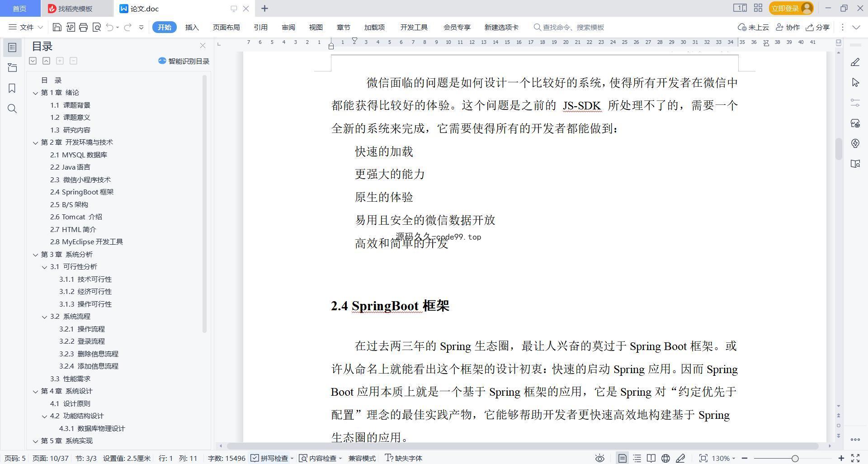Switch to the 审阅 tab
Screen dimensions: 868x464
pos(288,27)
